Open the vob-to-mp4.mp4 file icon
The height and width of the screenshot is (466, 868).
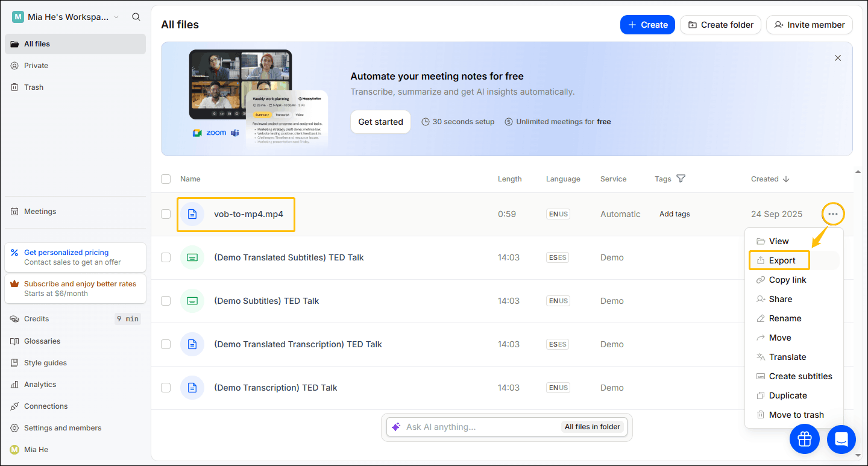(x=192, y=214)
